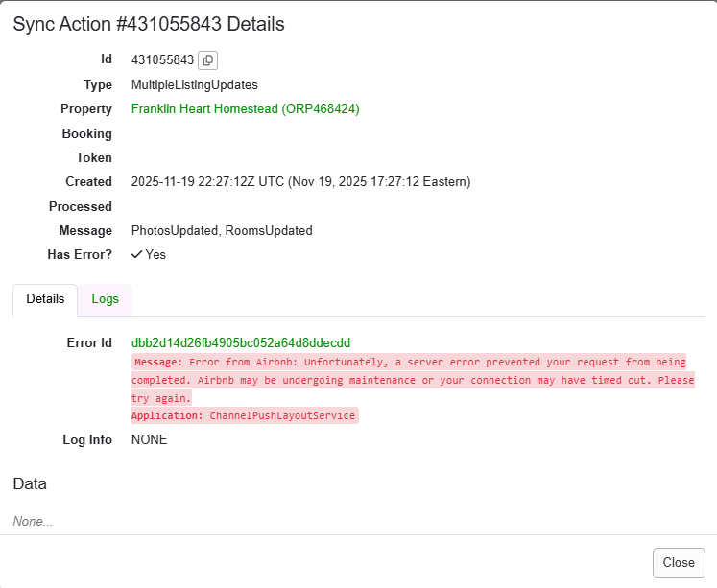Select the Details tab
Viewport: 717px width, 588px height.
coord(45,299)
